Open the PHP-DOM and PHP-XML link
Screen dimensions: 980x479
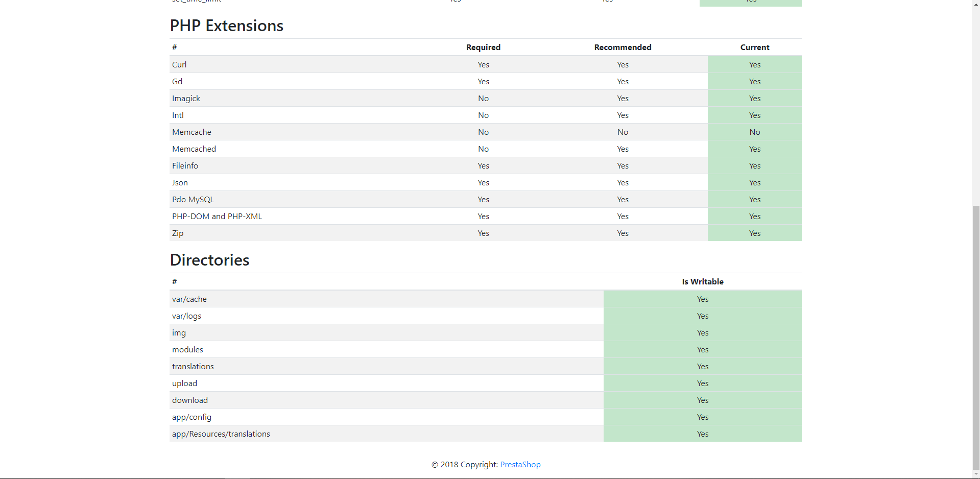coord(217,216)
